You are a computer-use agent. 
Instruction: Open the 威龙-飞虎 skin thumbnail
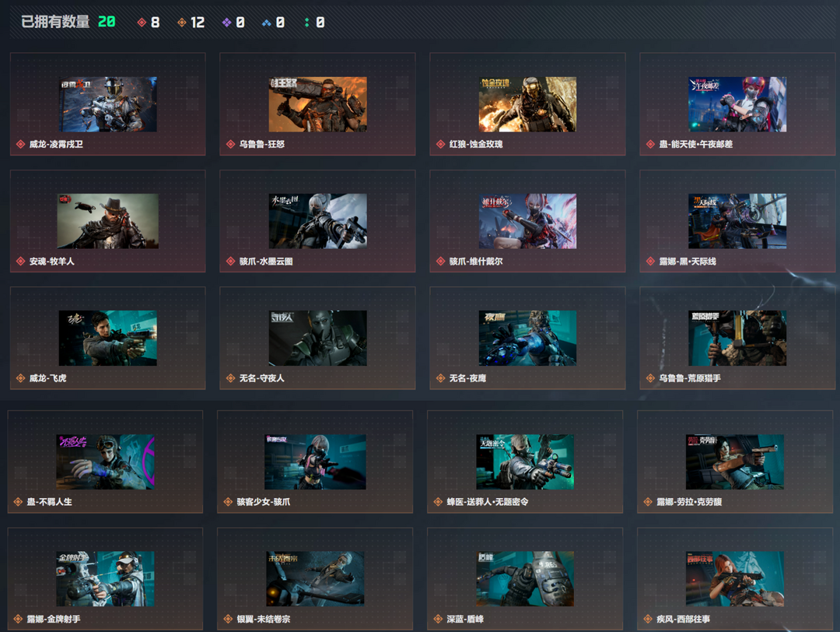(107, 339)
